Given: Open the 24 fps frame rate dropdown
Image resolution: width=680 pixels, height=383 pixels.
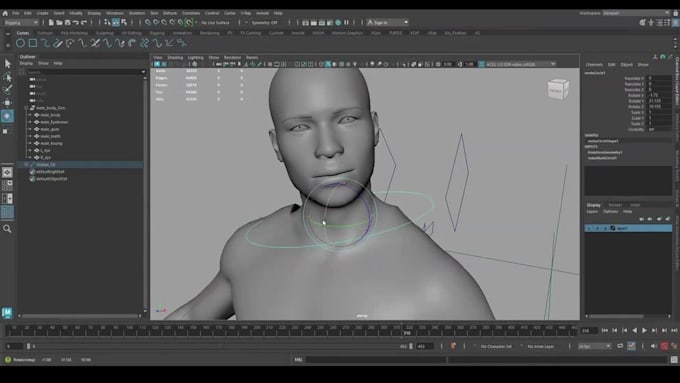Looking at the screenshot, I should coord(595,346).
